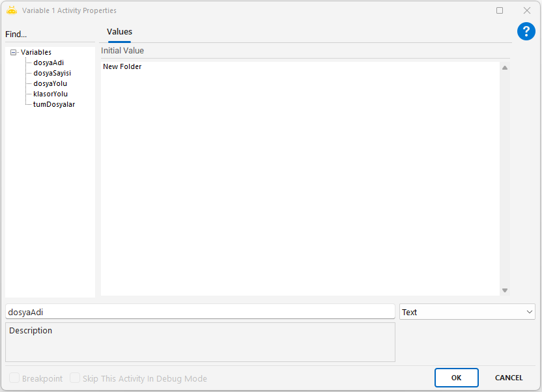Click inside the Initial Value text area
The height and width of the screenshot is (392, 542).
[x=300, y=176]
